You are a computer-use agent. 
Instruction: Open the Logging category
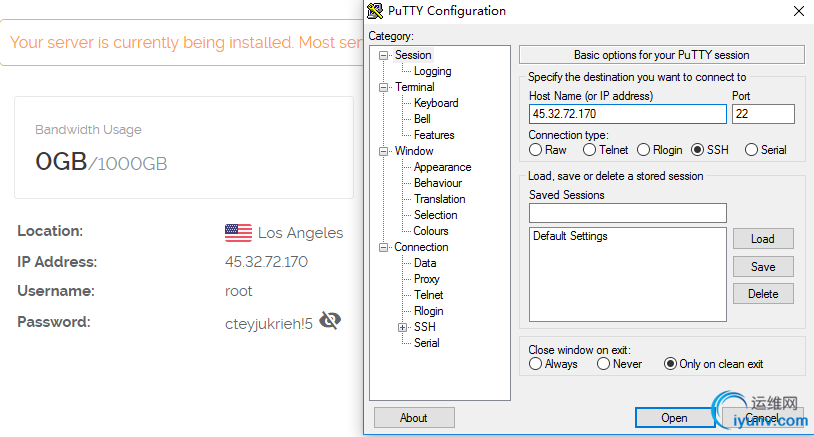[x=432, y=71]
